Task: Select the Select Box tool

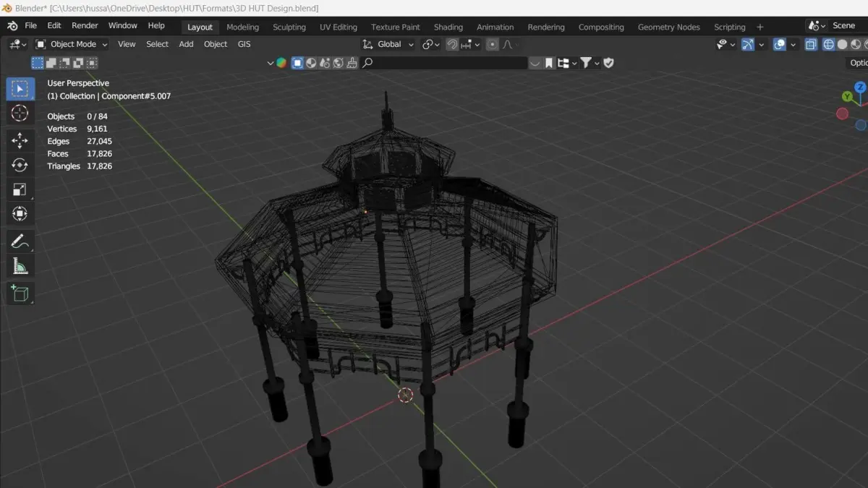Action: coord(20,89)
